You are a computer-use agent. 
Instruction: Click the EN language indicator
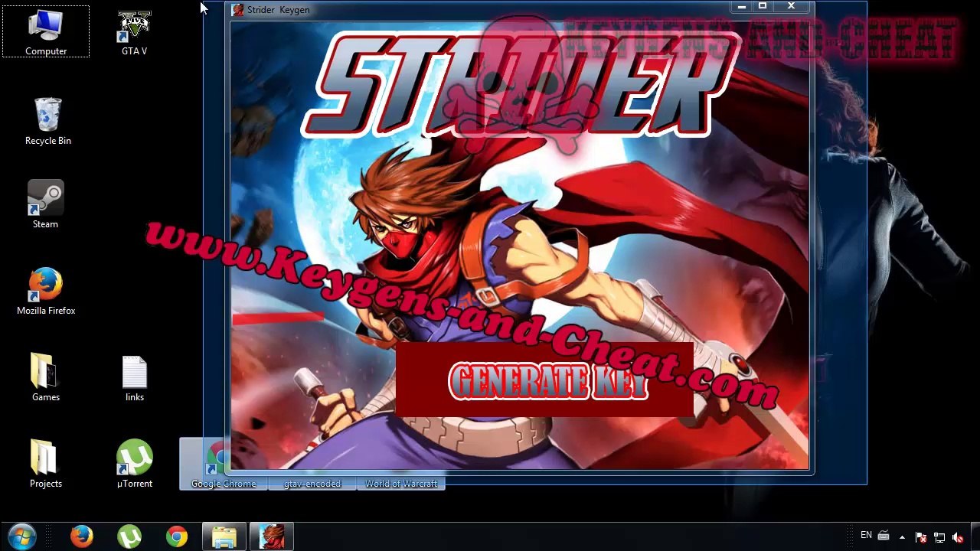coord(866,536)
